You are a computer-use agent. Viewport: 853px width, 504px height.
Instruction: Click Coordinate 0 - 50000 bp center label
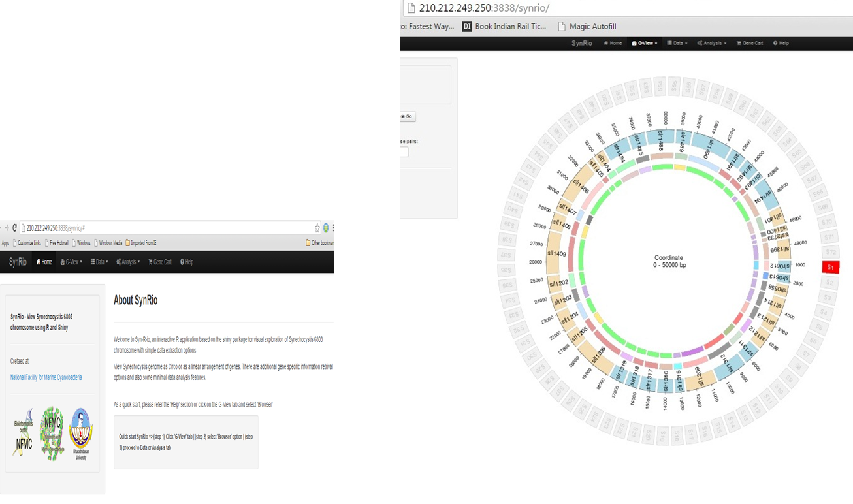coord(669,261)
